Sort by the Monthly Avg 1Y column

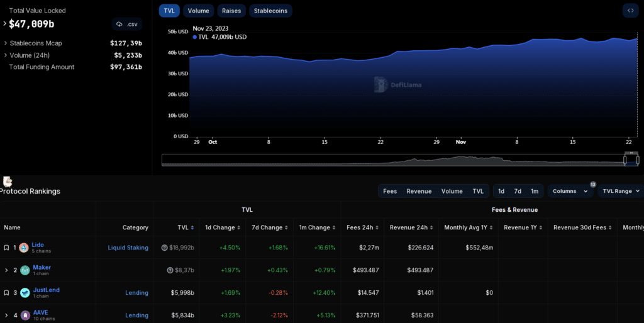point(491,227)
